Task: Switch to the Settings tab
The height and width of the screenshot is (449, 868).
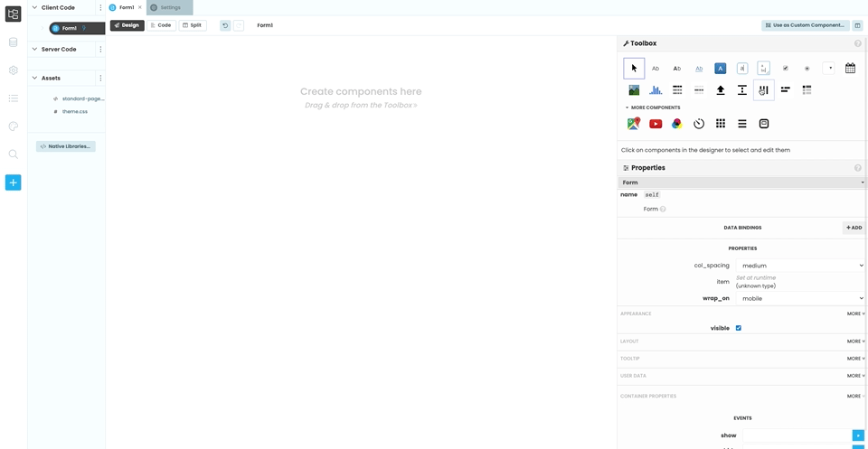Action: (x=170, y=8)
